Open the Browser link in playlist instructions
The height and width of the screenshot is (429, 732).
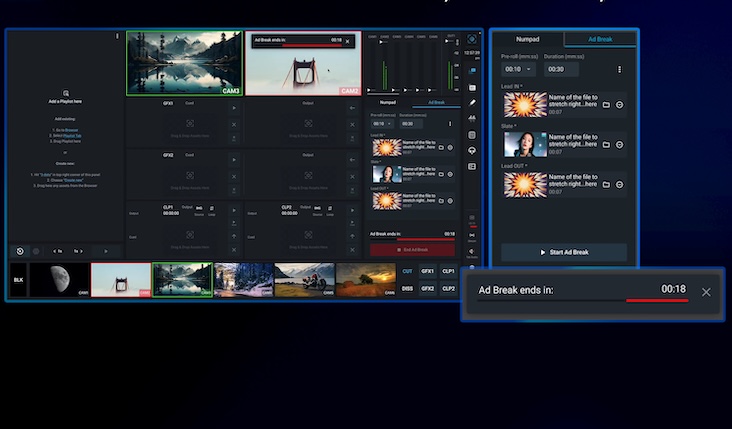click(x=71, y=130)
